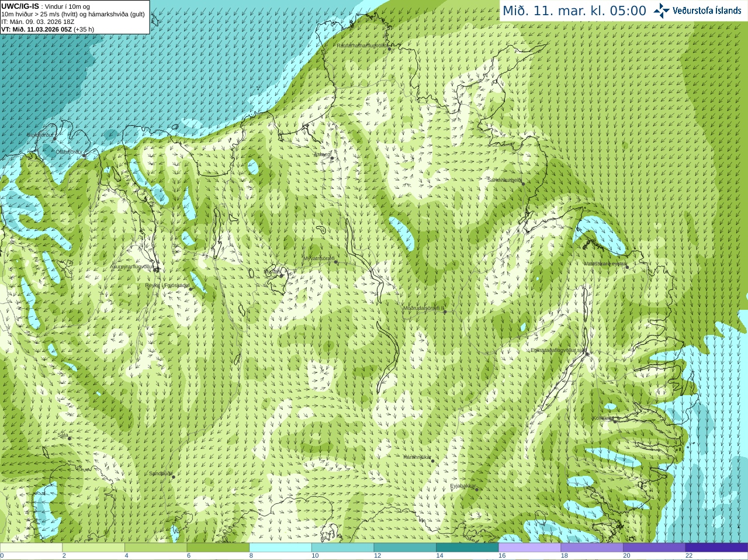Click the "10m hviður > 25 m/s" description line

coord(73,14)
